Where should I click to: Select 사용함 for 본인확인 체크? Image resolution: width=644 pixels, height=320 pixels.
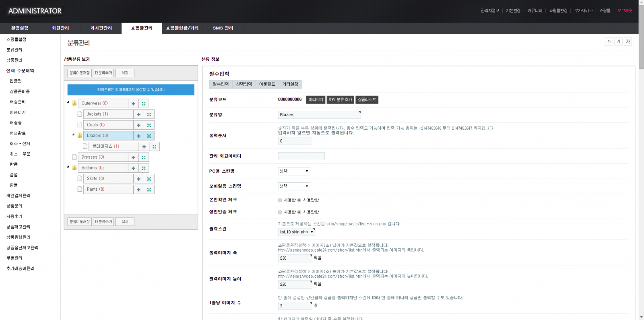280,200
